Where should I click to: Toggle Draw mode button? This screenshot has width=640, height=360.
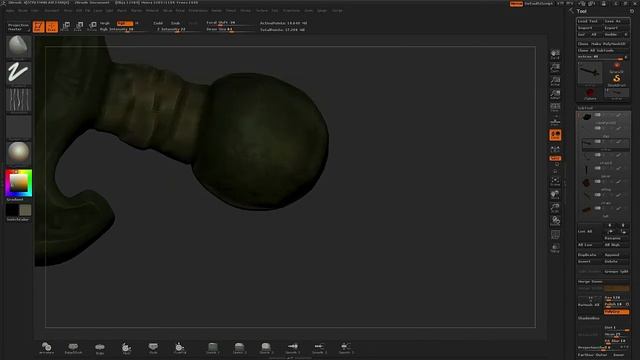[52, 27]
